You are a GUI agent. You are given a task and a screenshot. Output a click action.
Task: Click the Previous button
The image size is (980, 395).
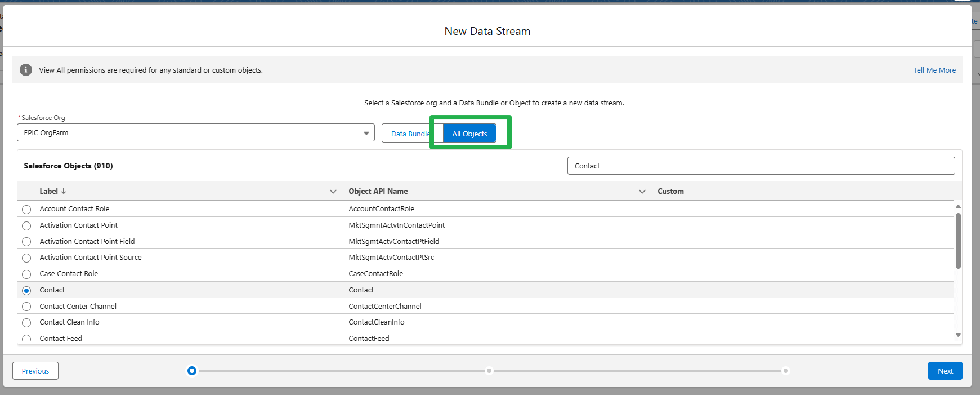(x=35, y=371)
